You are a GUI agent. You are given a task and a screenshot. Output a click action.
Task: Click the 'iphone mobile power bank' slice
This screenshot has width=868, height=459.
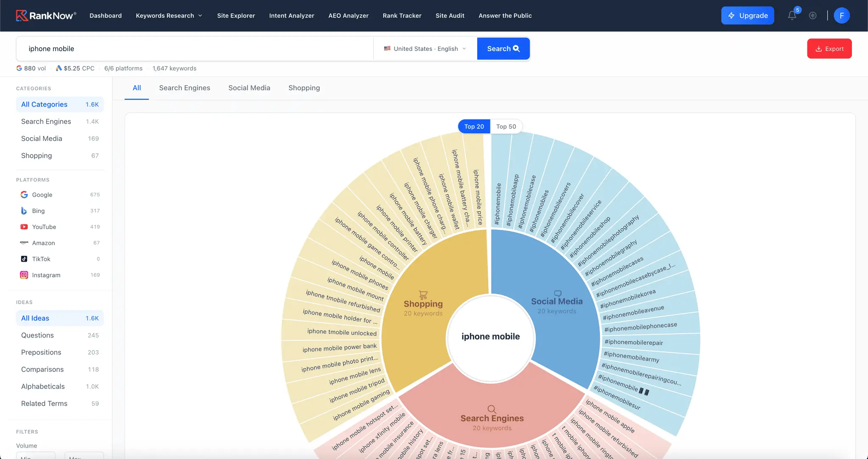point(331,348)
